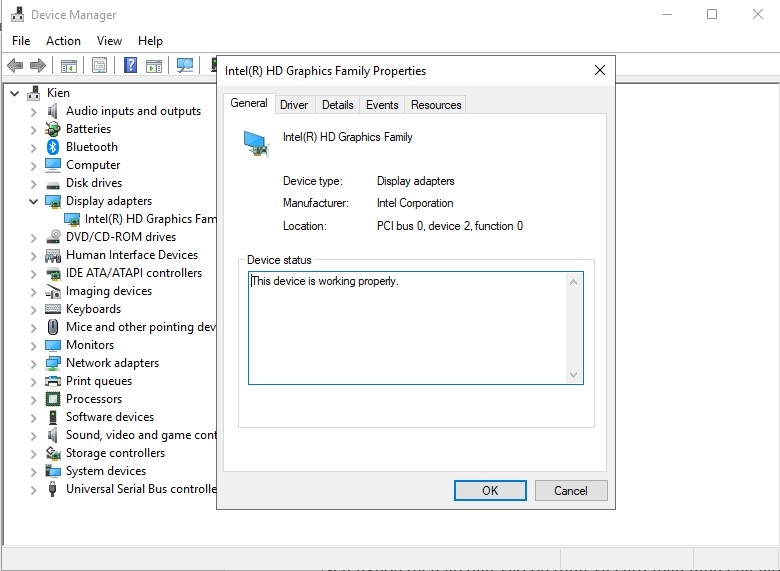Click 'PCI bus 0, device 2, function 0' text

tap(450, 226)
